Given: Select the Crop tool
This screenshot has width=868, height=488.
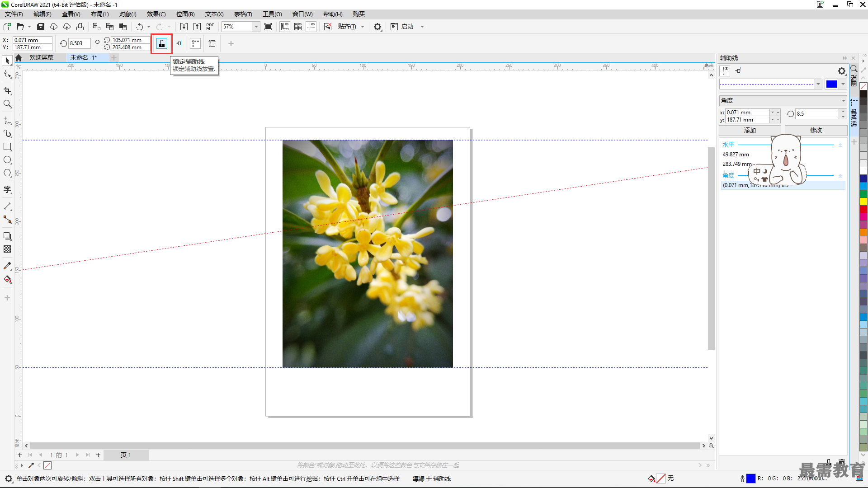Looking at the screenshot, I should (x=7, y=90).
